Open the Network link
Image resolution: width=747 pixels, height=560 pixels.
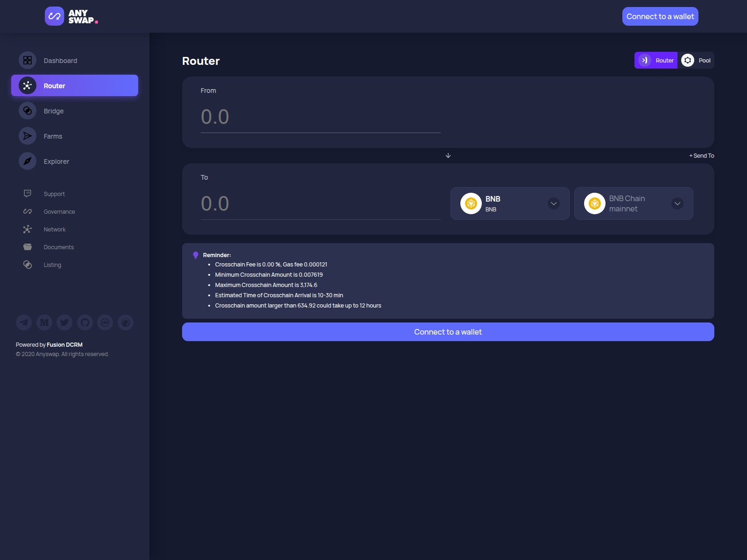click(55, 229)
